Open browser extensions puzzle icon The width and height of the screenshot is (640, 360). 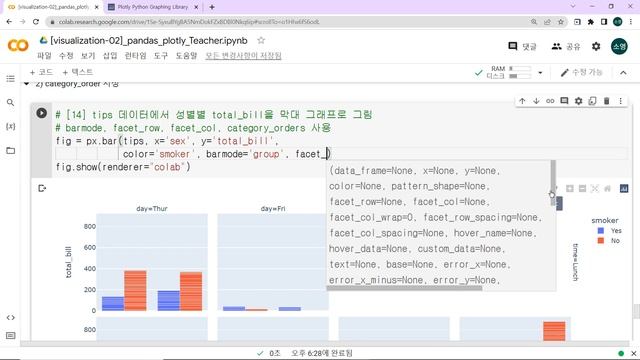pyautogui.click(x=591, y=22)
